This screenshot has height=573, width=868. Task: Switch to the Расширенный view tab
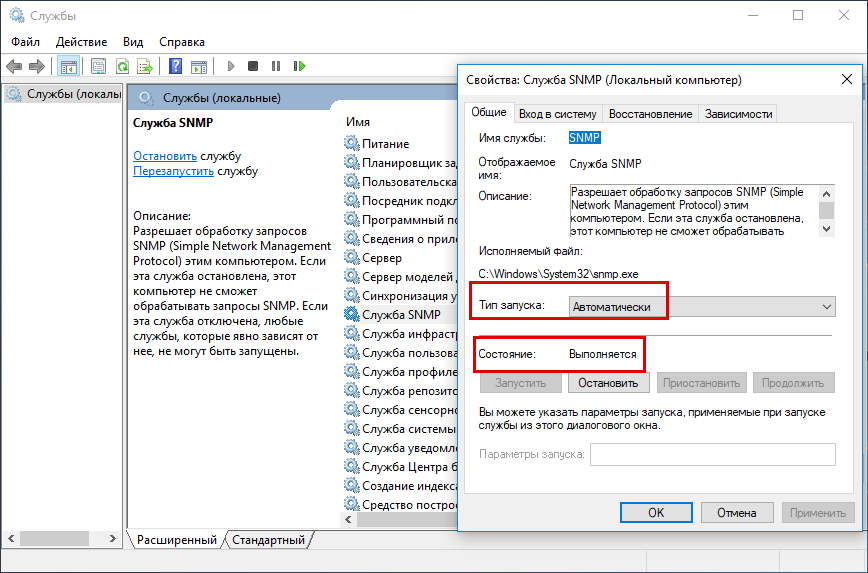pos(177,540)
